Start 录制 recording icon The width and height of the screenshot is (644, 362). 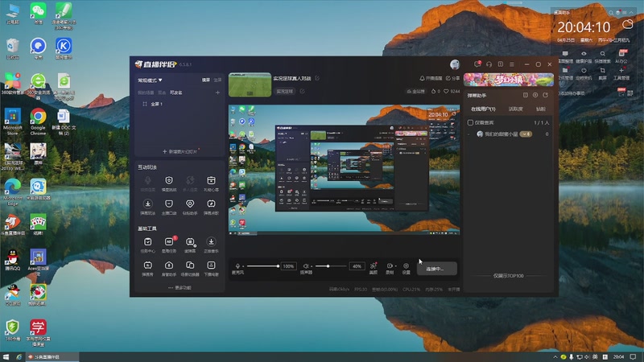[390, 268]
